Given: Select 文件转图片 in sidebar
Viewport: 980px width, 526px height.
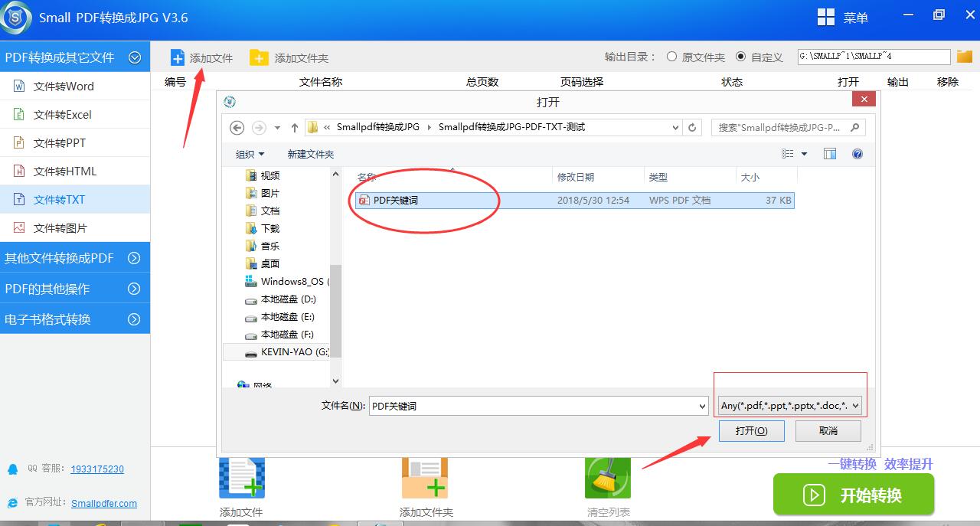Looking at the screenshot, I should 75,227.
